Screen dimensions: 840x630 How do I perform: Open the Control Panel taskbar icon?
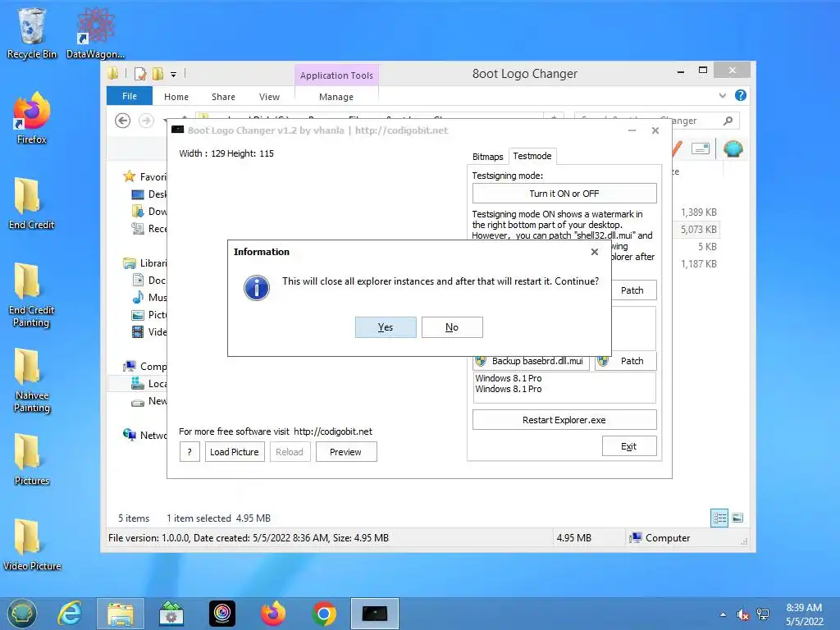tap(171, 614)
